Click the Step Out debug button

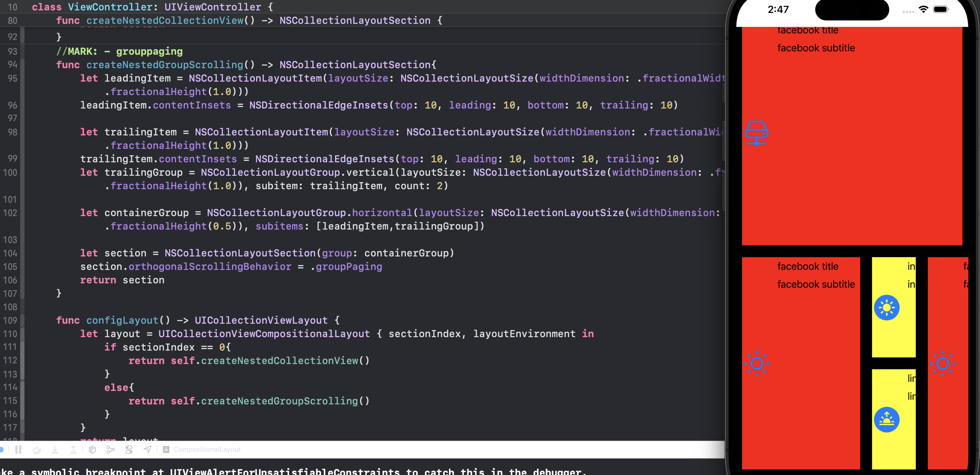(73, 450)
